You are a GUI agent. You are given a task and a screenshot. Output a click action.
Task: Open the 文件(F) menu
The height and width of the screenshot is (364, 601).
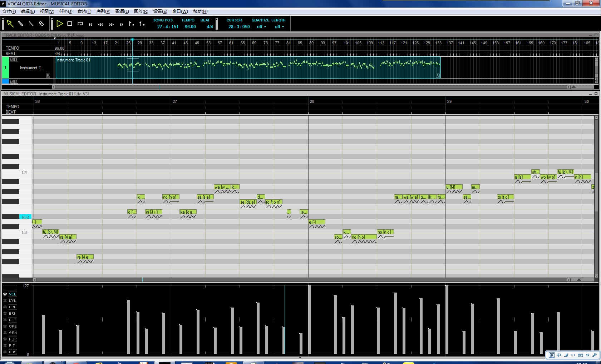click(x=9, y=11)
